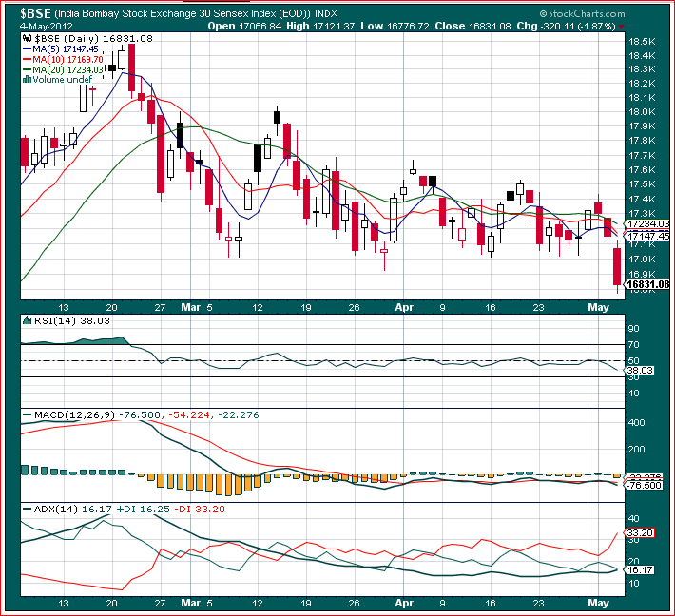
Task: Click the Open 17066.84 value
Action: coord(244,27)
